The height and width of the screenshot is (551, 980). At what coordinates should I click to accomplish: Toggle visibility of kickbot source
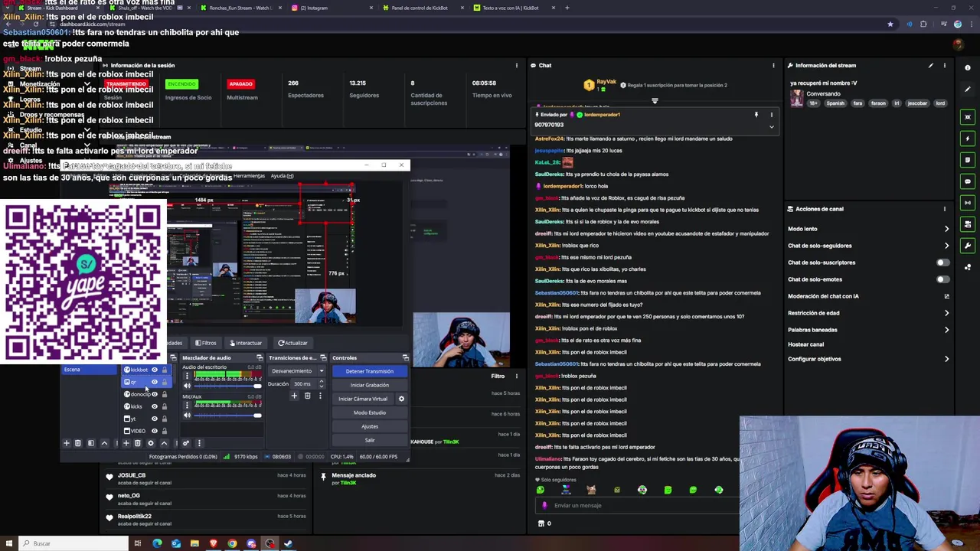(155, 370)
